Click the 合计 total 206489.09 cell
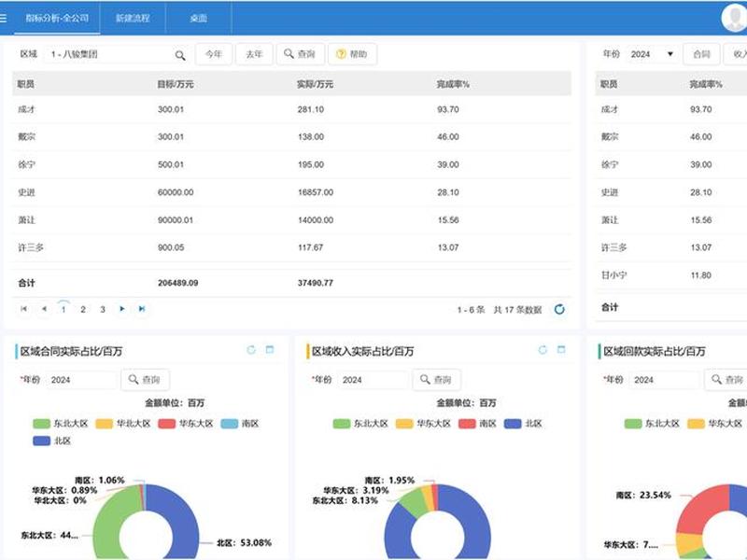 (177, 283)
